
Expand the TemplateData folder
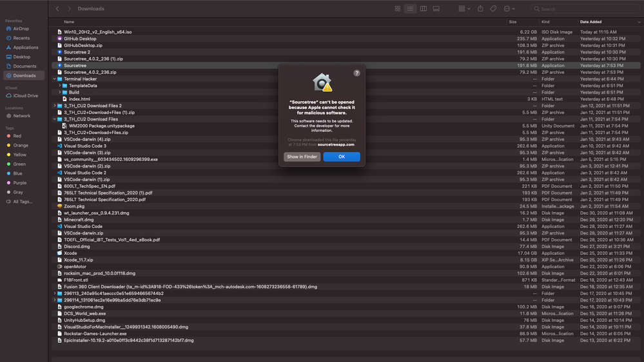(59, 86)
